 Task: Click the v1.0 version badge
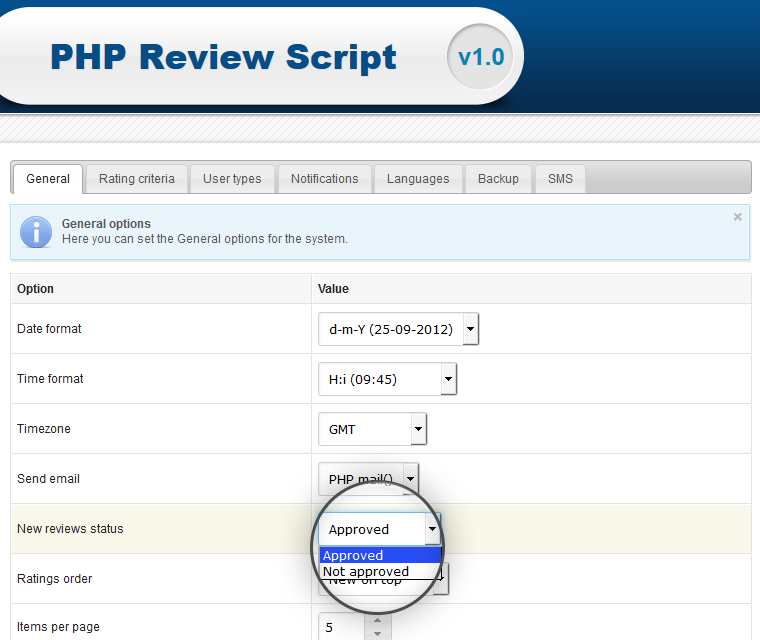[x=480, y=57]
